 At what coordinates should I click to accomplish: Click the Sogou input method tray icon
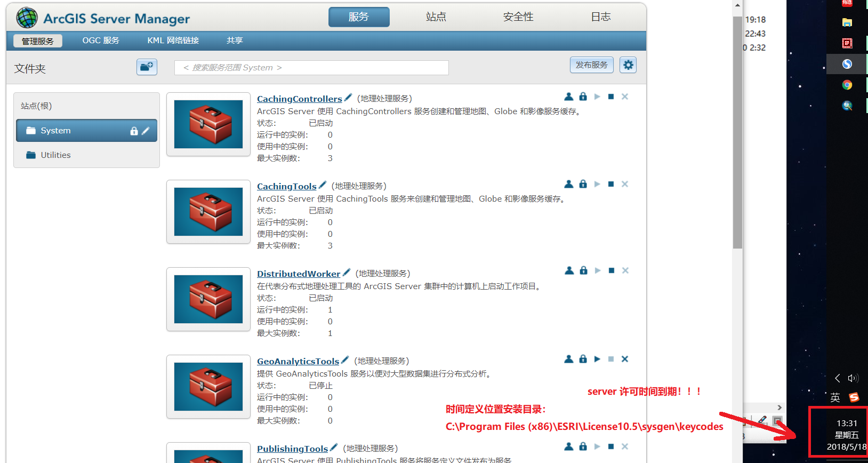[854, 397]
